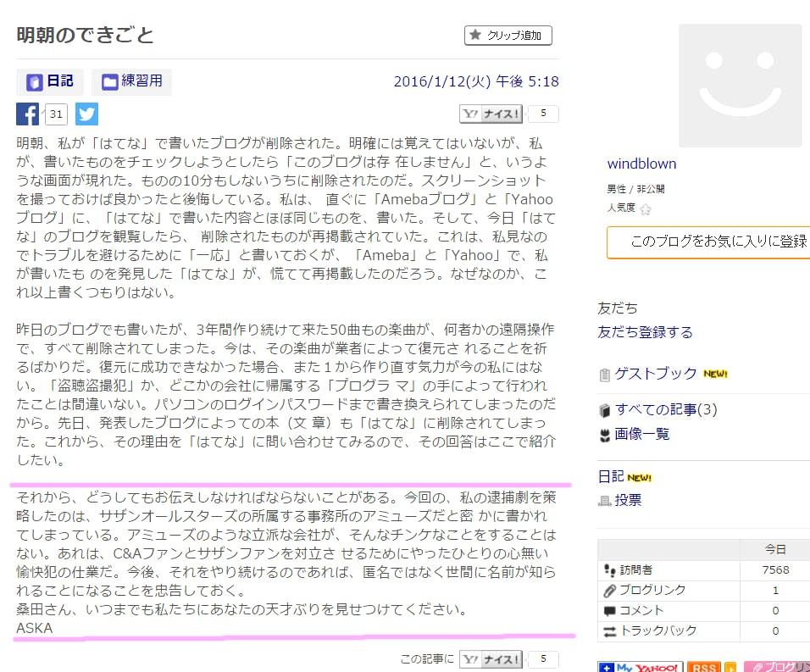Click the My Yahoo! add button
Image resolution: width=810 pixels, height=672 pixels.
click(641, 667)
